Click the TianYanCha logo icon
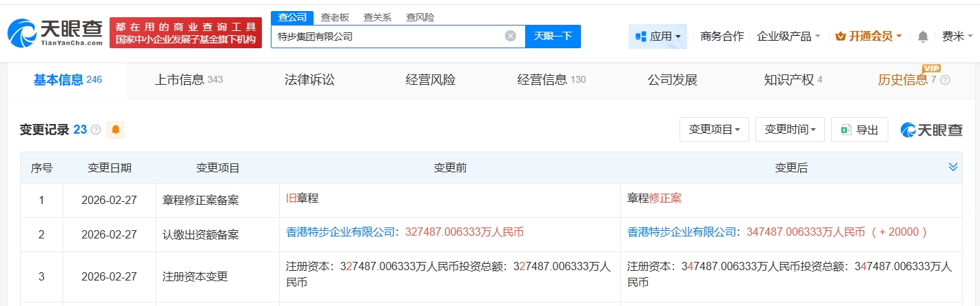The image size is (980, 306). click(22, 33)
